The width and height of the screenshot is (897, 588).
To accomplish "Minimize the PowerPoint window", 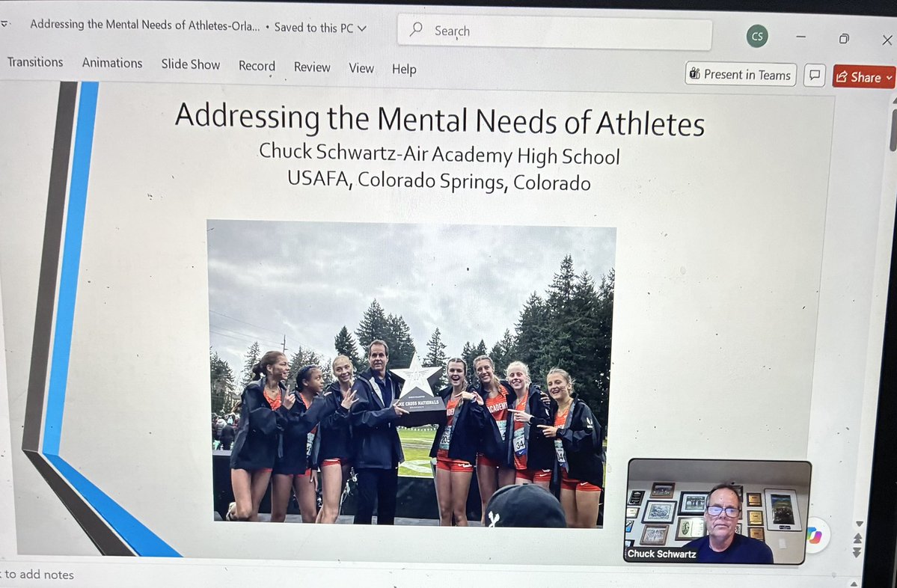I will 801,37.
